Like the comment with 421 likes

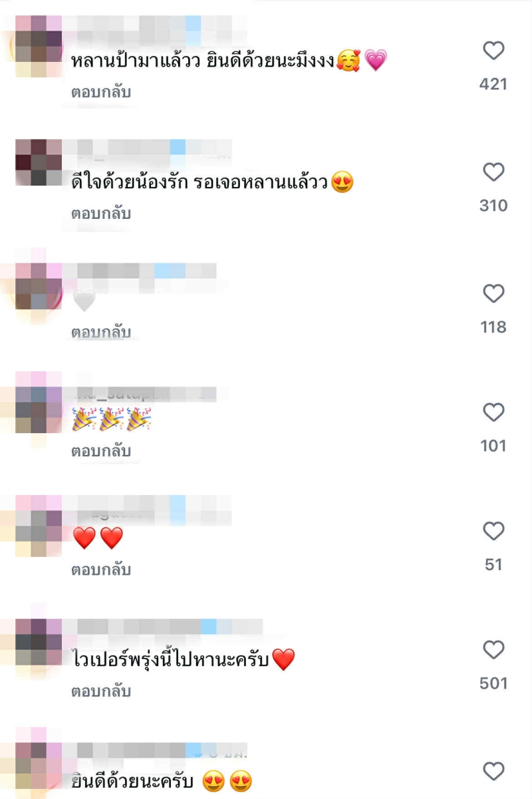tap(493, 51)
